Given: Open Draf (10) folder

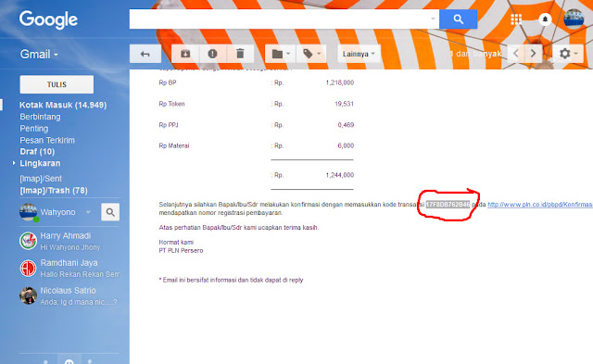Looking at the screenshot, I should pos(37,152).
